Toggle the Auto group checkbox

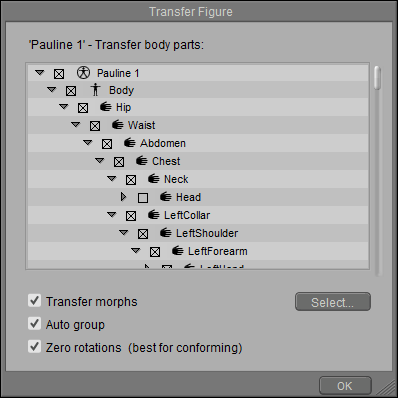coord(34,324)
